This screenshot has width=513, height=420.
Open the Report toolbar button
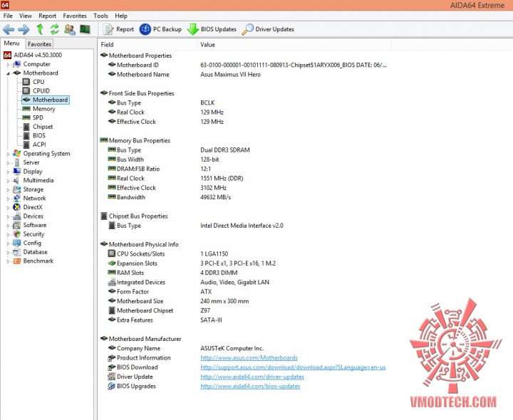point(118,29)
